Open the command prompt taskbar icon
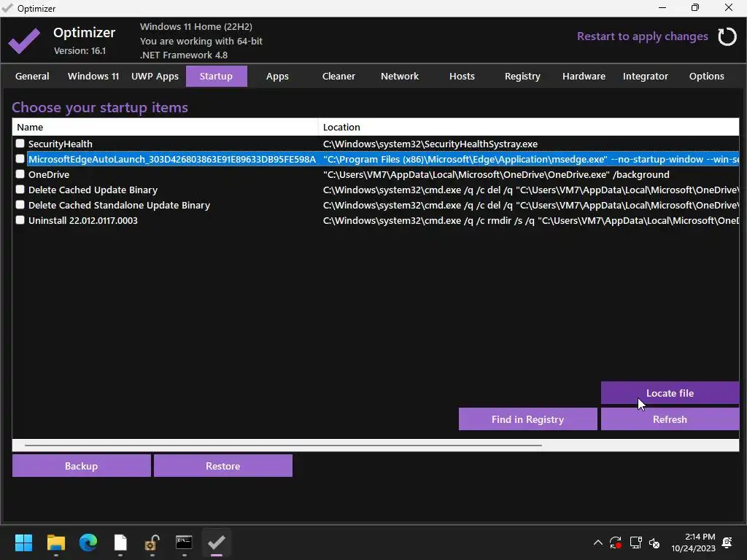747x560 pixels. click(x=184, y=542)
